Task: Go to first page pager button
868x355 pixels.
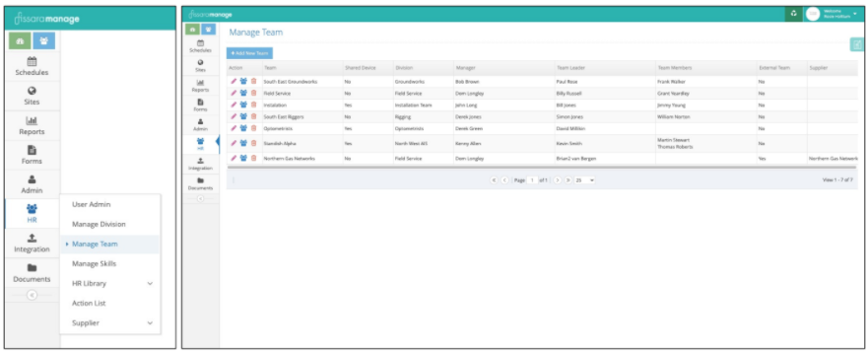Action: coord(495,180)
